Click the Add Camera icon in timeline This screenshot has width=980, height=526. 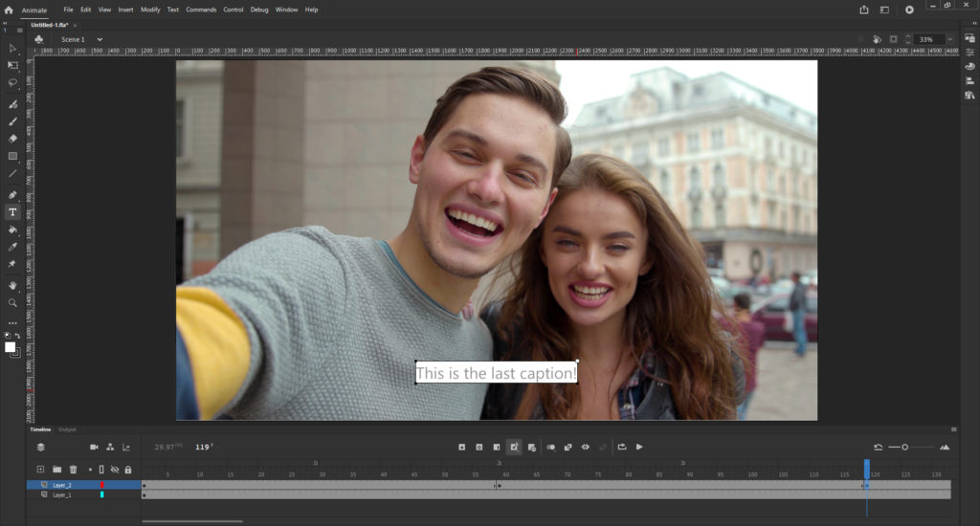(94, 447)
